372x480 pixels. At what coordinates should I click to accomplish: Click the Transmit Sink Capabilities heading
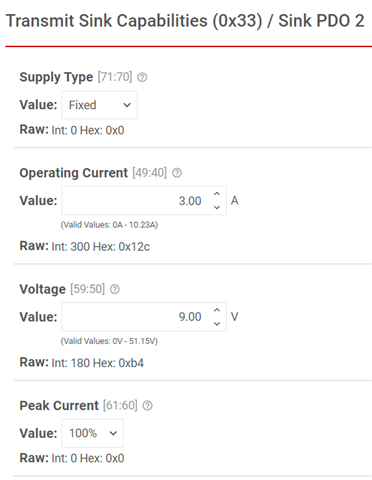coord(185,21)
